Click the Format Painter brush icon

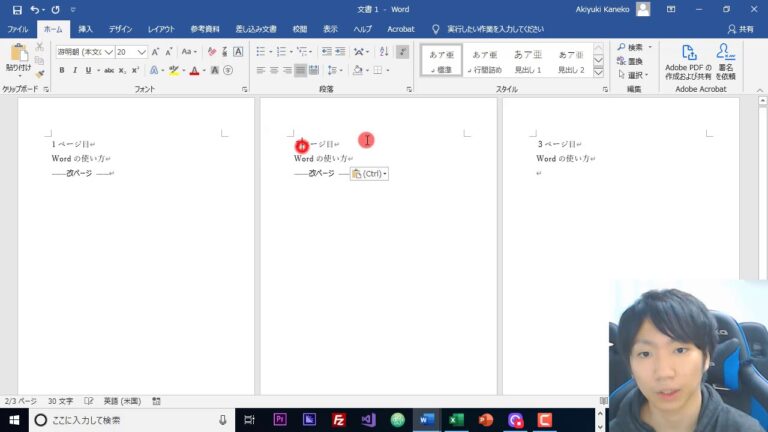point(40,74)
